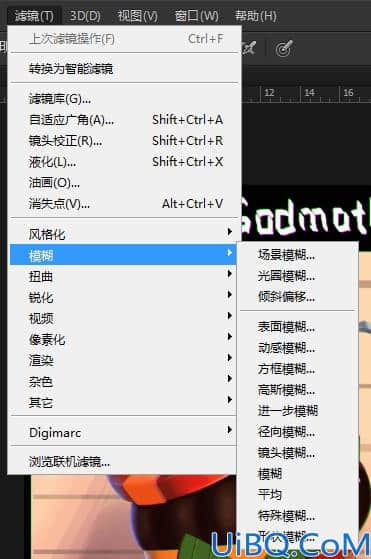Screen dimensions: 371x559
Task: Click the airbrush-style icon in options bar
Action: [249, 48]
